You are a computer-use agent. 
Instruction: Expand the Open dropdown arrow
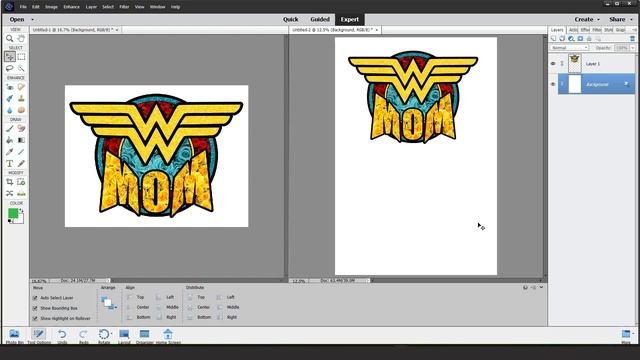(x=33, y=20)
